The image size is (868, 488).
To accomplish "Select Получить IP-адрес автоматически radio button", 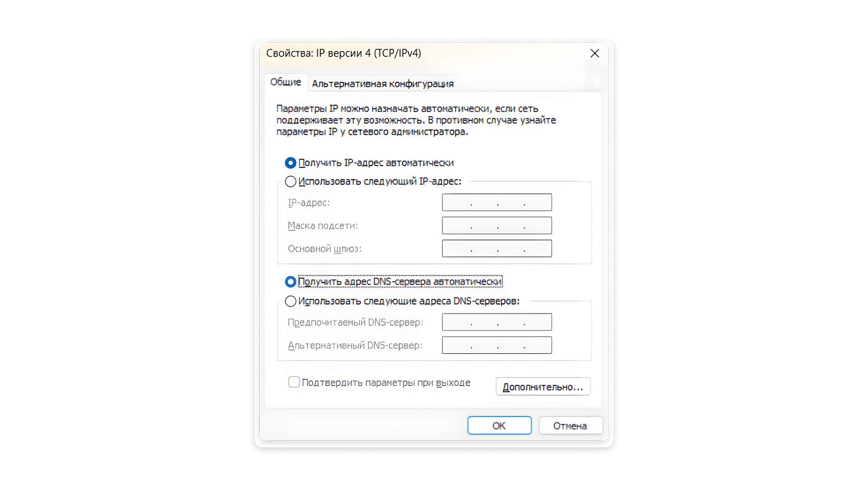I will (291, 163).
